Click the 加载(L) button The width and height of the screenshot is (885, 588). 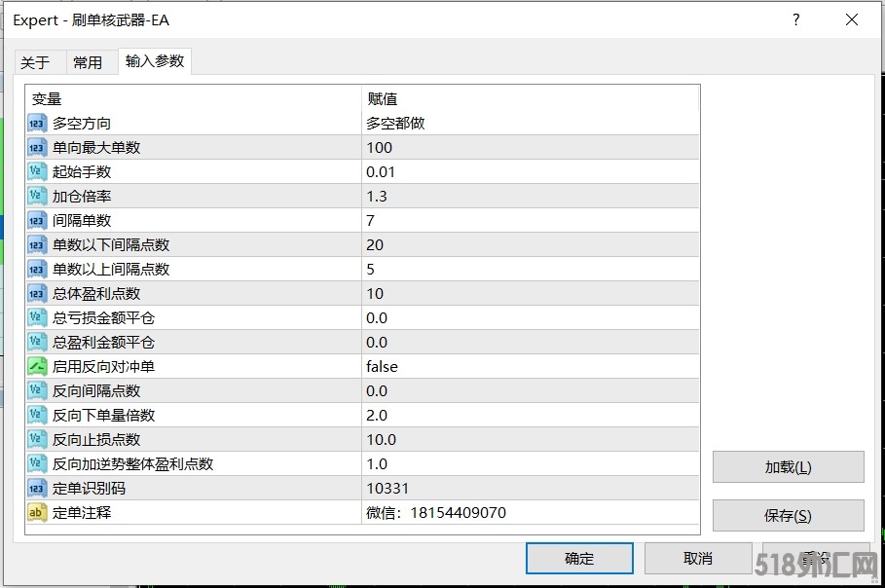[x=788, y=467]
